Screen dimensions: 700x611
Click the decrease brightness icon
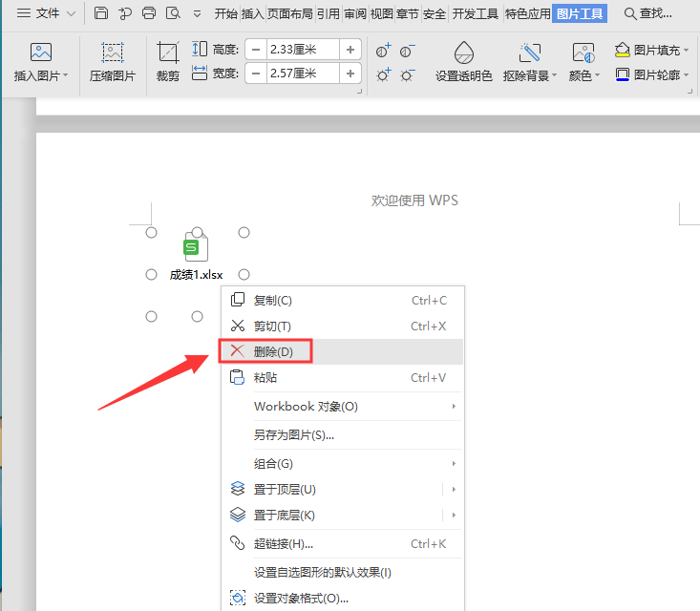(x=407, y=74)
